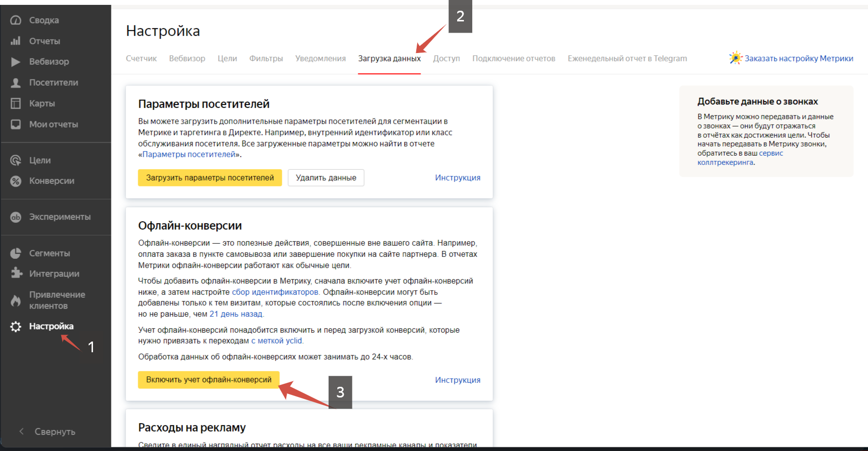Click the Сегменты pie icon

click(x=16, y=253)
